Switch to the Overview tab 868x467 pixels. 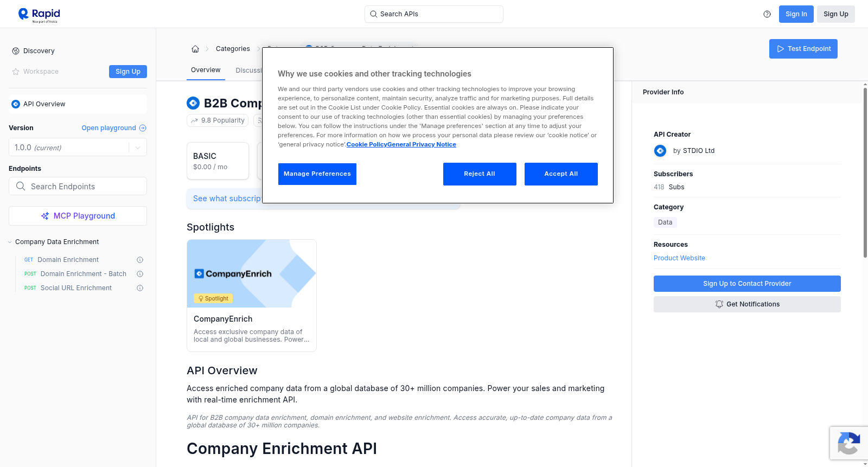tap(206, 70)
